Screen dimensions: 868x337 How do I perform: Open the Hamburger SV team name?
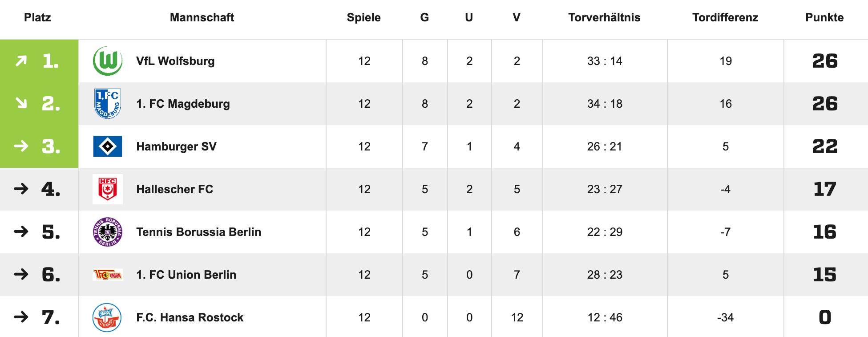point(176,146)
